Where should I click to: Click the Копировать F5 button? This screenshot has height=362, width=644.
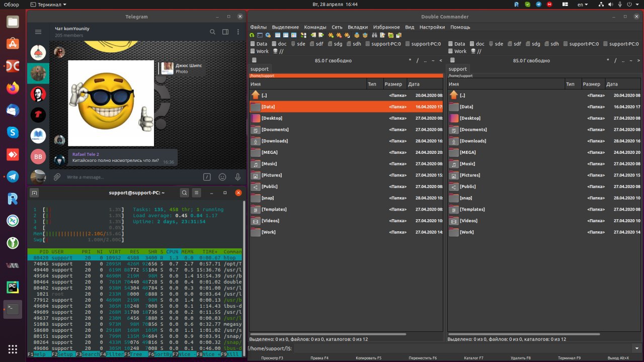click(368, 358)
